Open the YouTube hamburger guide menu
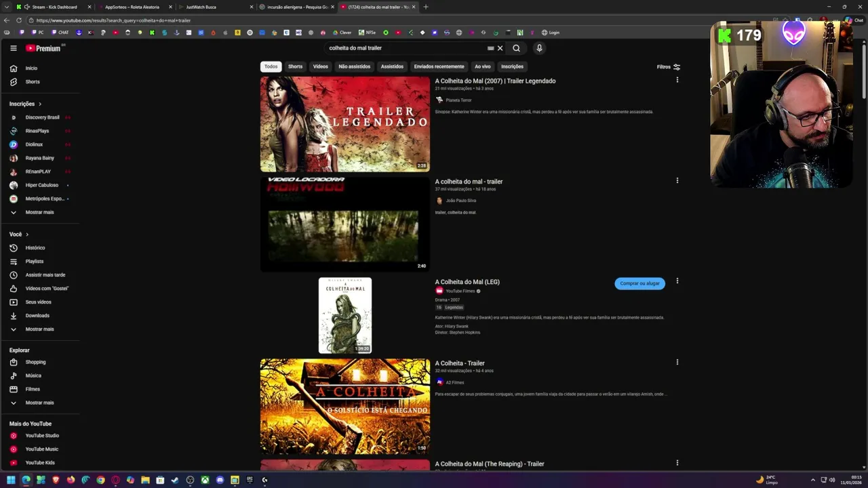The height and width of the screenshot is (488, 868). pyautogui.click(x=13, y=48)
